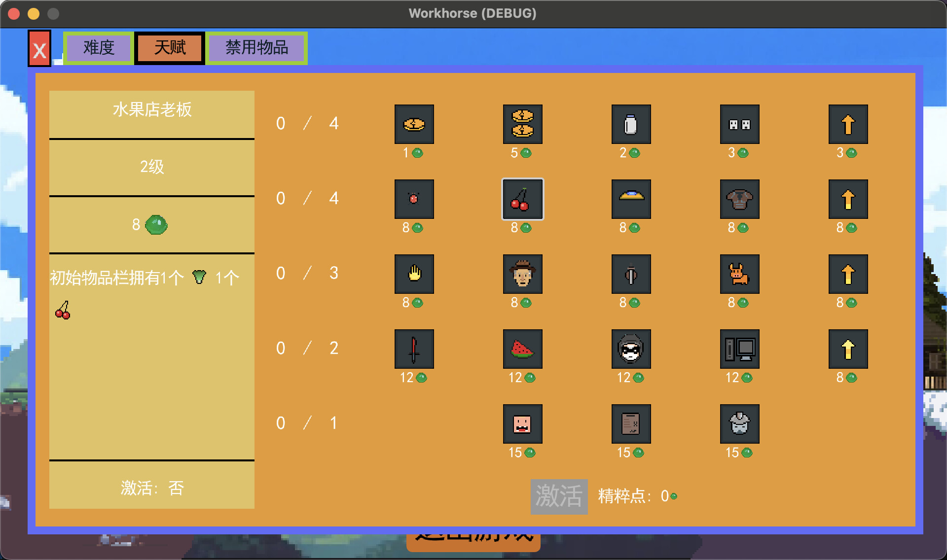Pick the hand talent icon
947x560 pixels.
click(x=414, y=274)
